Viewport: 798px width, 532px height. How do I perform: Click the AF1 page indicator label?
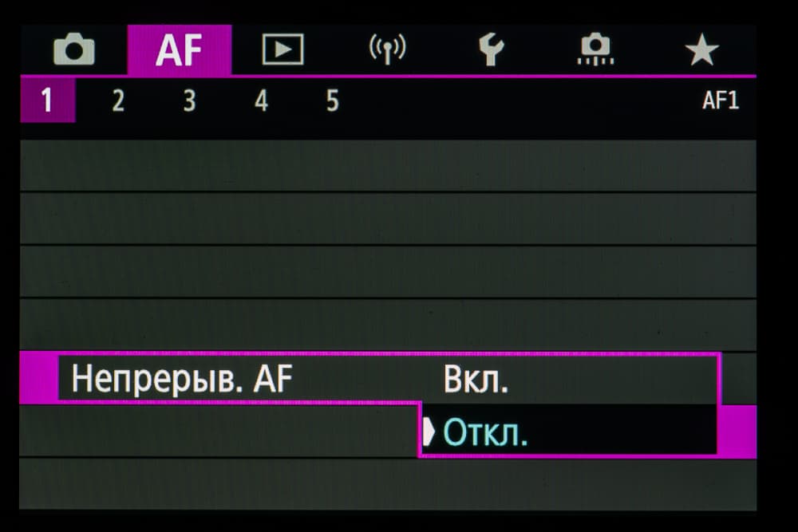pos(720,101)
